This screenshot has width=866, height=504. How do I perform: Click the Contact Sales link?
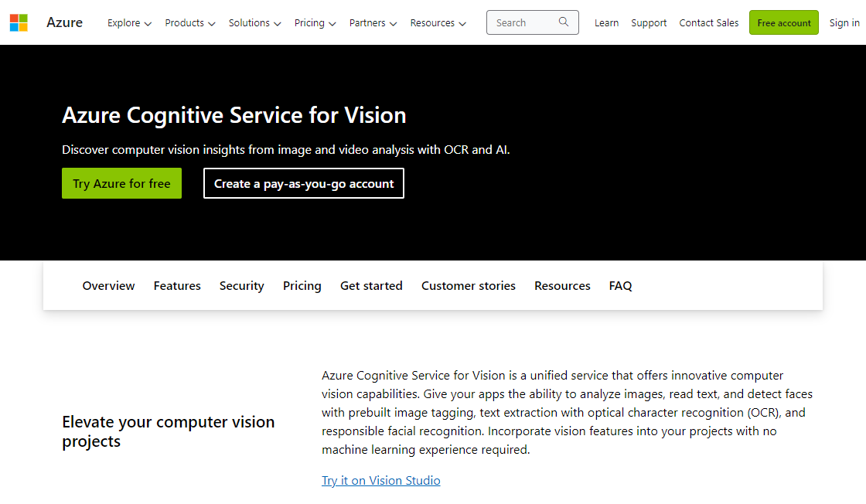(x=709, y=23)
